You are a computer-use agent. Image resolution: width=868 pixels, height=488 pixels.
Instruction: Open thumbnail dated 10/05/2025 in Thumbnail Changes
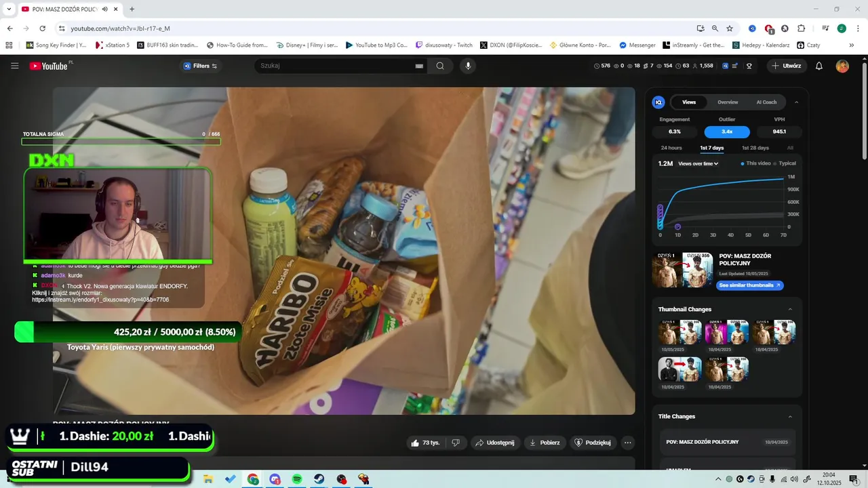click(x=680, y=332)
